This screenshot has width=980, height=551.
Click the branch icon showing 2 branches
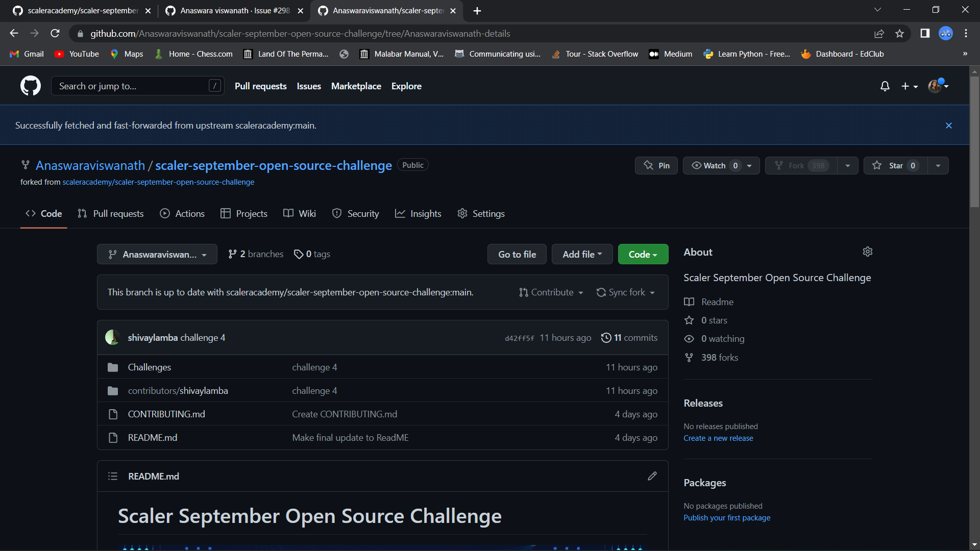tap(232, 254)
